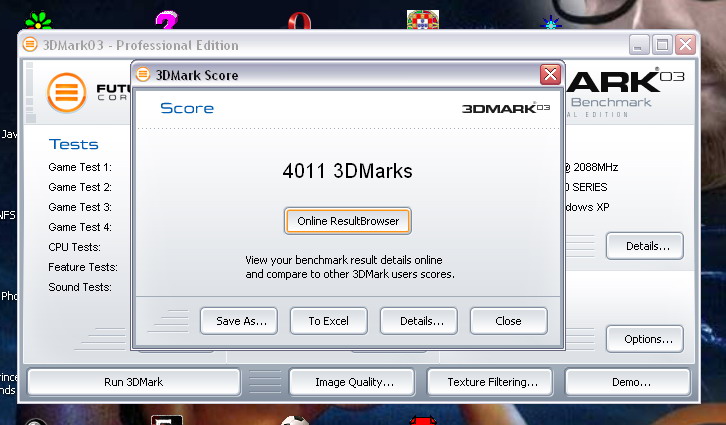Click the 'Game Test 3:' label
This screenshot has height=425, width=726.
[80, 207]
